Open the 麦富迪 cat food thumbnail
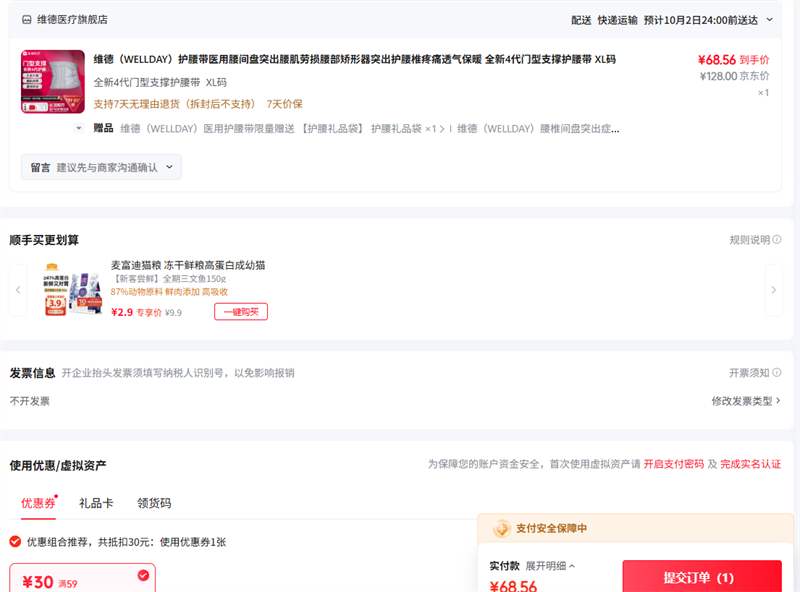 72,290
